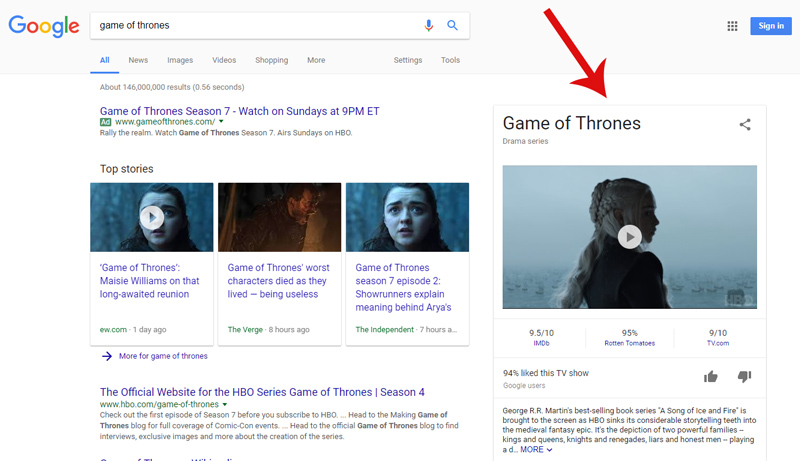
Task: Share the Game of Thrones knowledge panel
Action: [x=745, y=124]
